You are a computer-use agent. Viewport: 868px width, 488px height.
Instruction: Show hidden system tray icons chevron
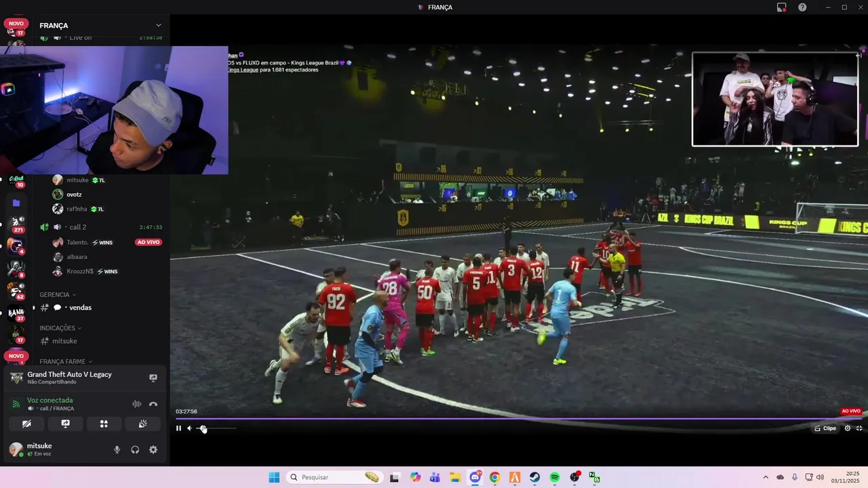click(766, 477)
